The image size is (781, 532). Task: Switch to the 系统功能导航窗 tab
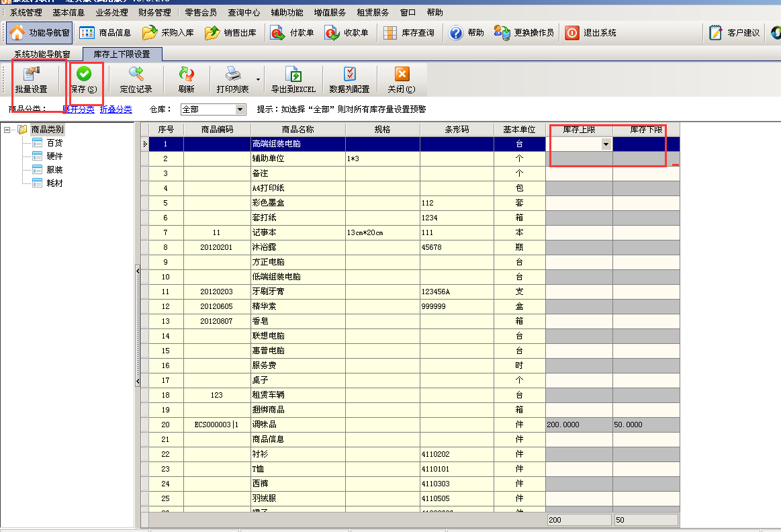click(x=42, y=54)
